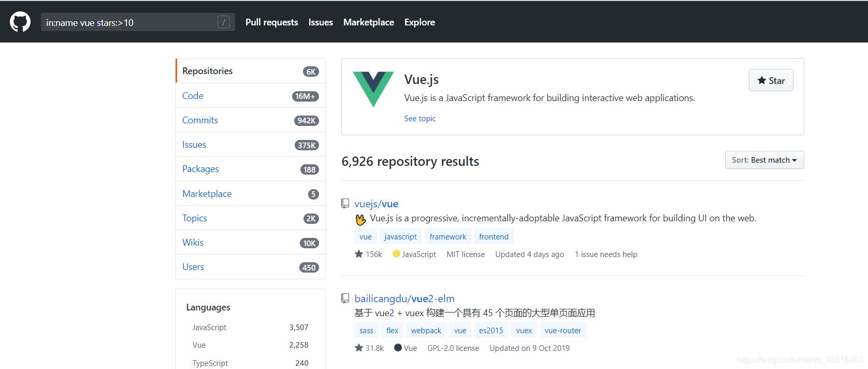Select the Commits filter in the sidebar
The image size is (868, 369).
[x=251, y=120]
